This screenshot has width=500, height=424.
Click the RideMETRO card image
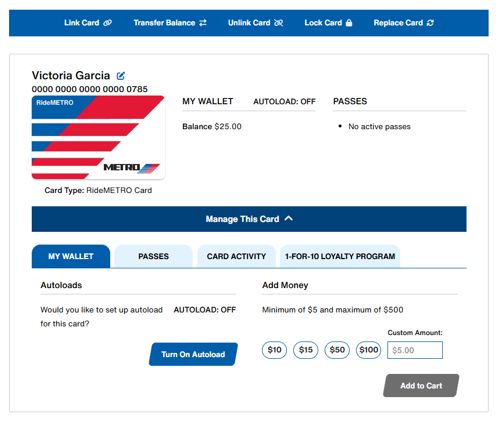click(x=98, y=137)
